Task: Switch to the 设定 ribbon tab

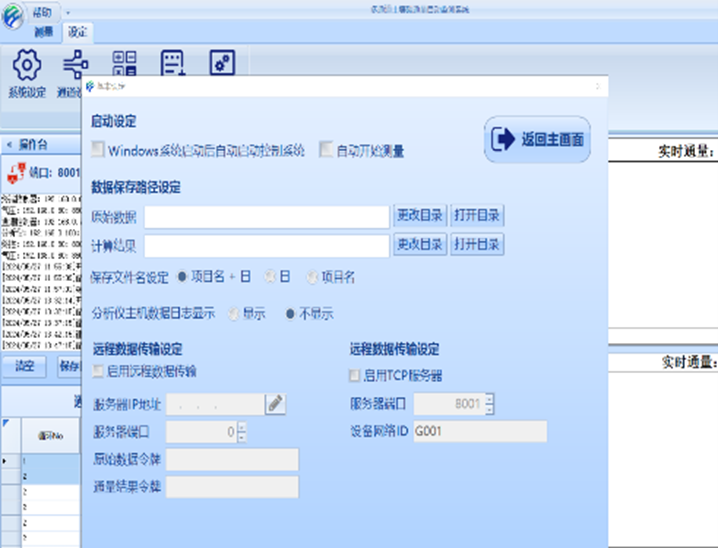Action: pyautogui.click(x=77, y=32)
